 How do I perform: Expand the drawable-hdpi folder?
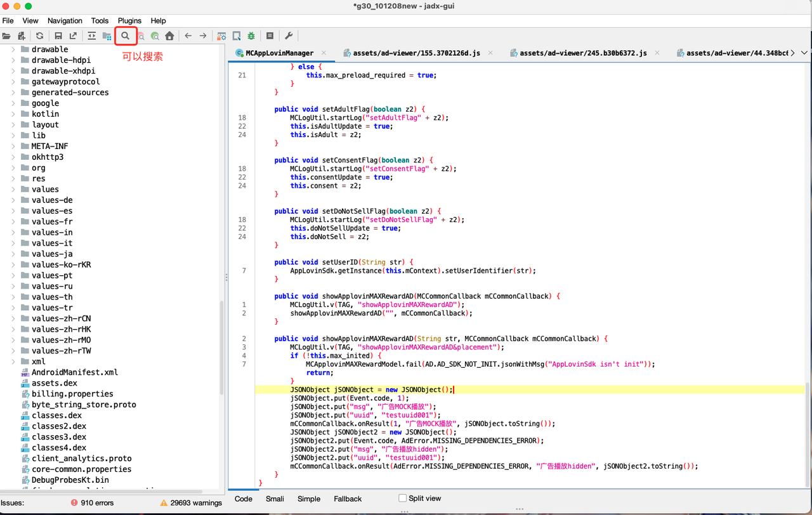(13, 60)
